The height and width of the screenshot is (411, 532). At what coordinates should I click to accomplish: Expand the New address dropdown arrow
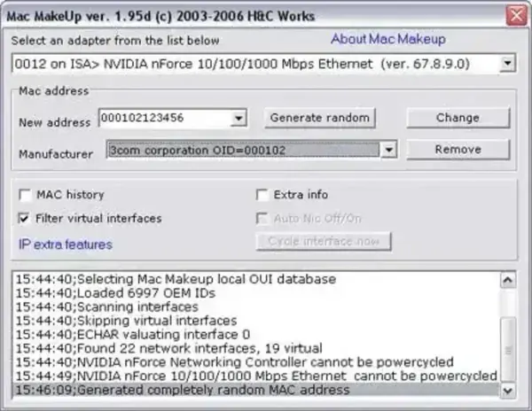[239, 119]
